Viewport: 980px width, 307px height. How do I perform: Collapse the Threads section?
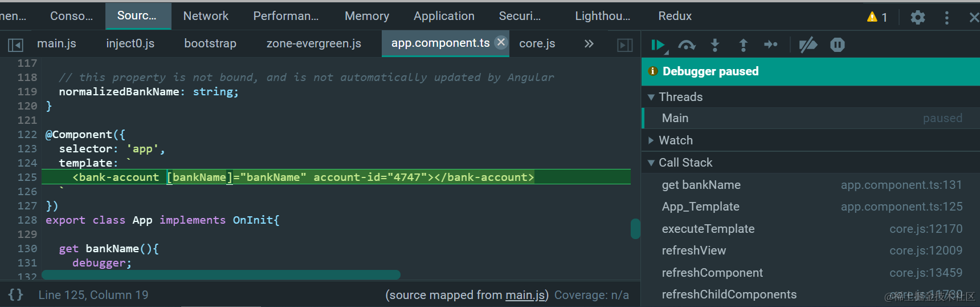tap(651, 97)
